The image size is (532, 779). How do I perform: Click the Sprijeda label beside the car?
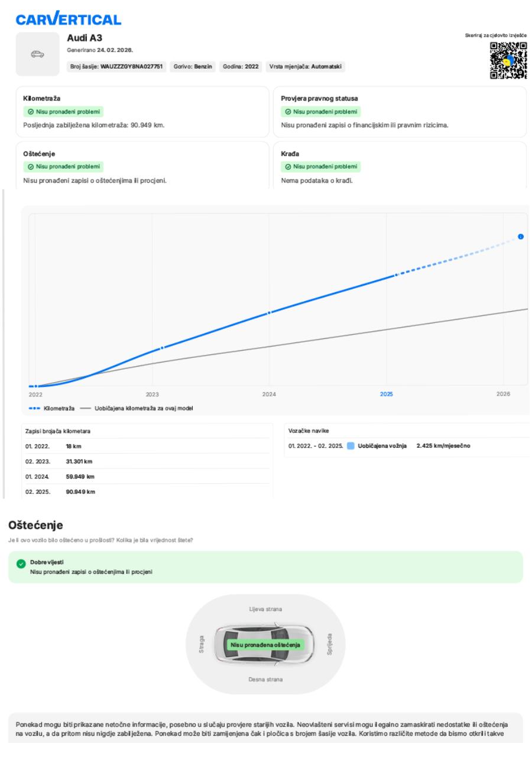pyautogui.click(x=329, y=644)
